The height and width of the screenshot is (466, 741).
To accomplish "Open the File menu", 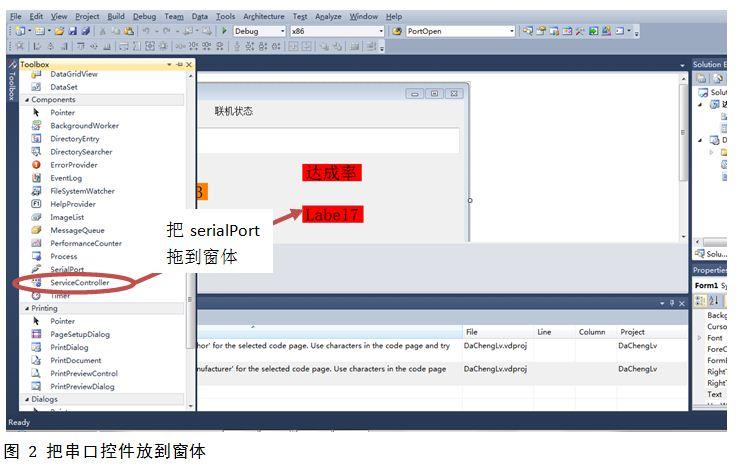I will [x=16, y=17].
